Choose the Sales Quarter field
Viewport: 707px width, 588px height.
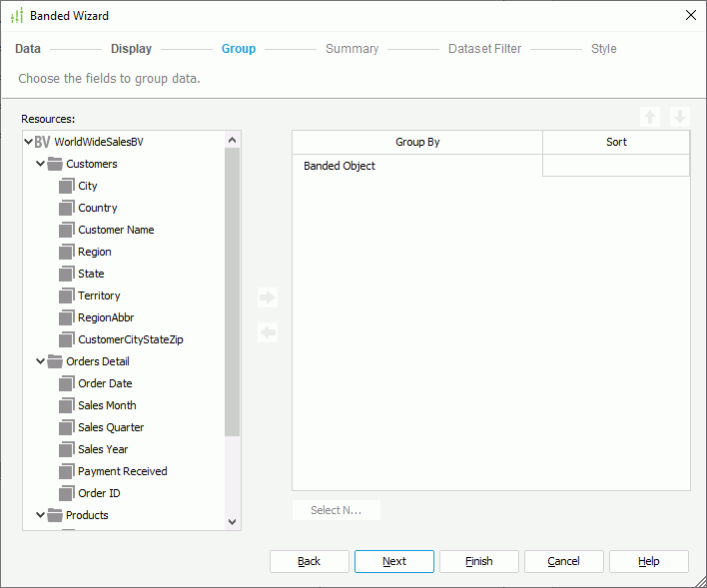click(x=111, y=427)
